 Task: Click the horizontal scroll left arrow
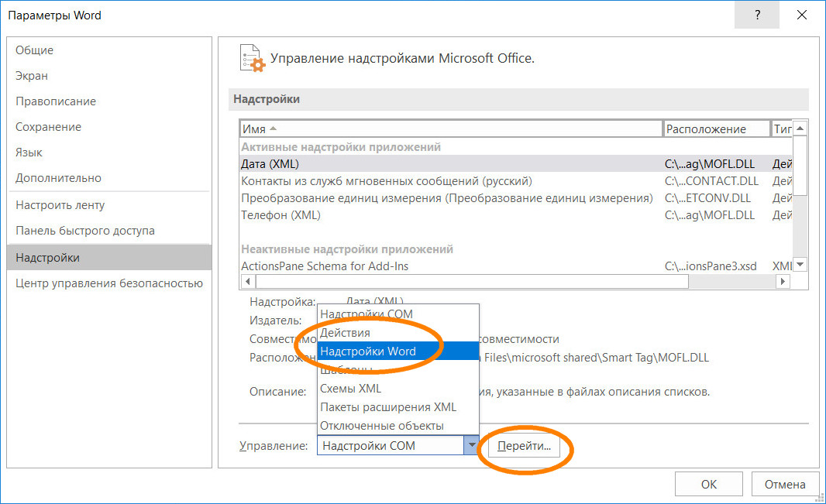[248, 282]
